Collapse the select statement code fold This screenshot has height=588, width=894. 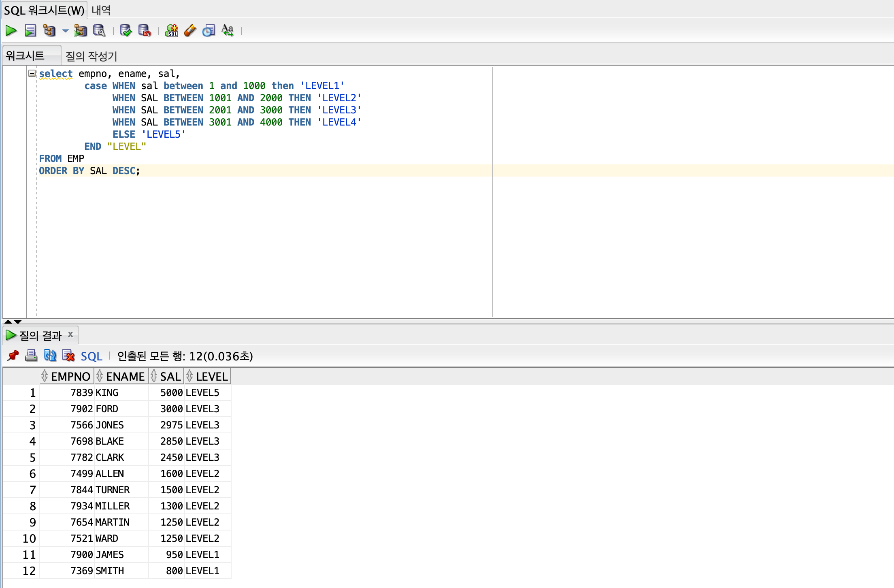tap(32, 73)
